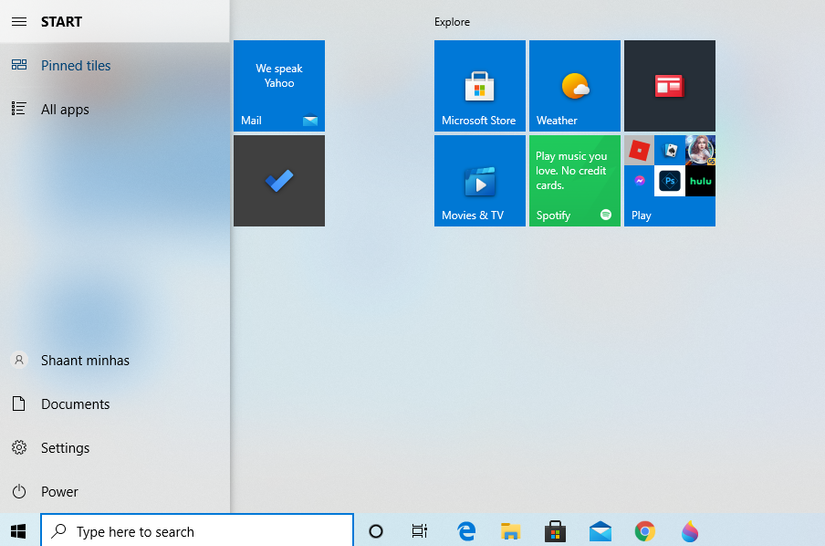
Task: Open Shaant minhas account menu
Action: coord(115,360)
